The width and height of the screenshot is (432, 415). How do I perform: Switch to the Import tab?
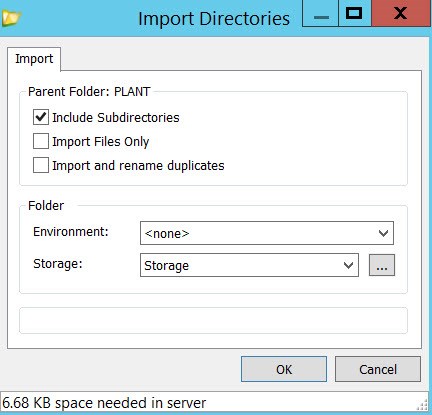click(x=34, y=59)
